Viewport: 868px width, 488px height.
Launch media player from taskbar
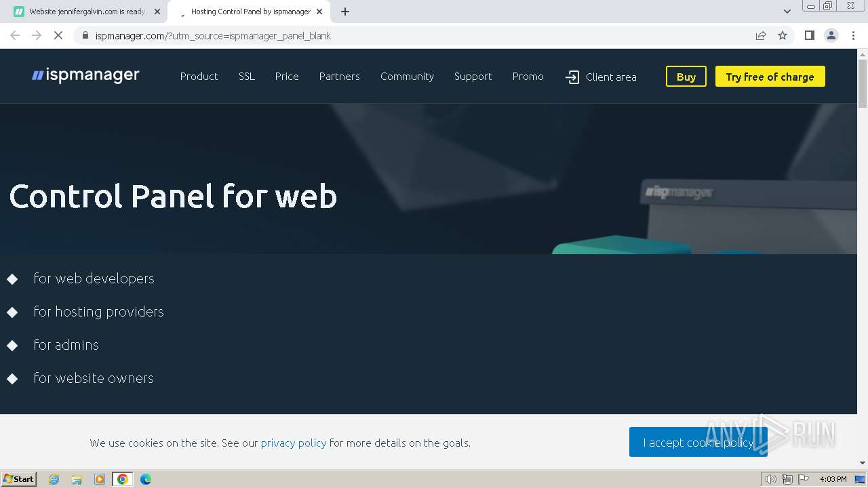(100, 479)
